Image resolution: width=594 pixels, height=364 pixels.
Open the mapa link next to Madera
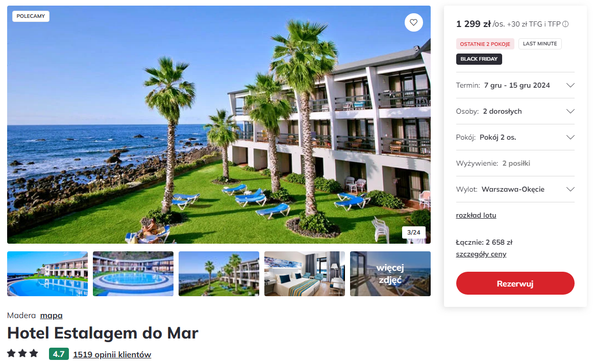point(51,315)
